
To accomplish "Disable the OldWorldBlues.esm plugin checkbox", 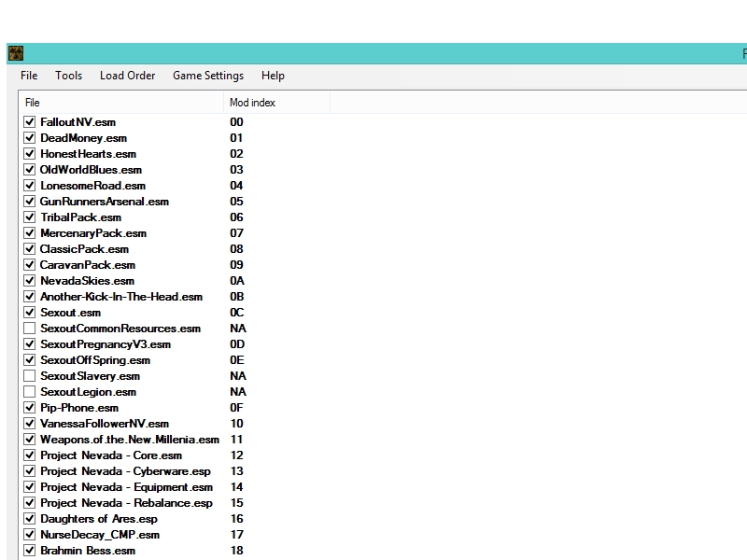I will (x=30, y=170).
